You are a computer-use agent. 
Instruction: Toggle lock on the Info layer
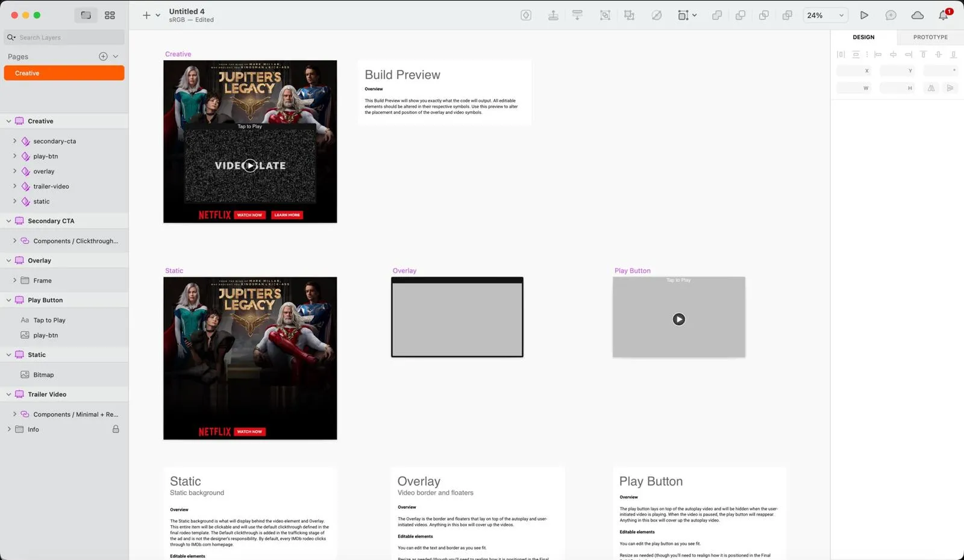116,429
